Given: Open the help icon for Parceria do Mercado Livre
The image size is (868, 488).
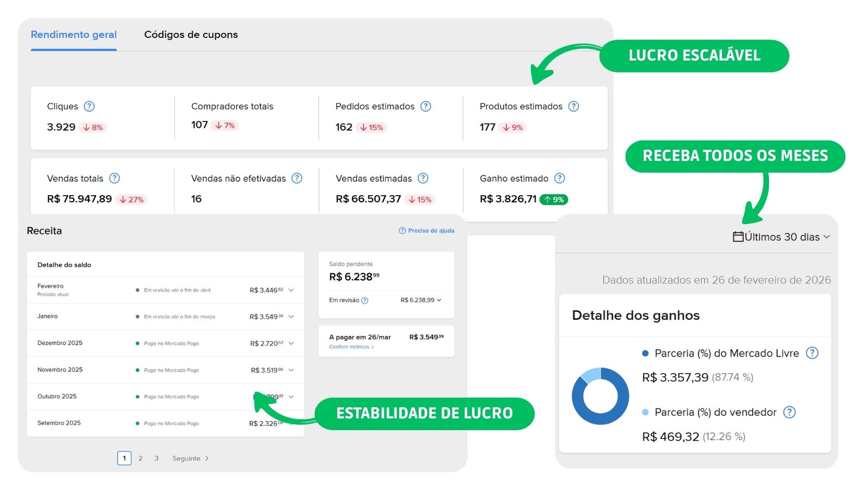Looking at the screenshot, I should tap(812, 353).
